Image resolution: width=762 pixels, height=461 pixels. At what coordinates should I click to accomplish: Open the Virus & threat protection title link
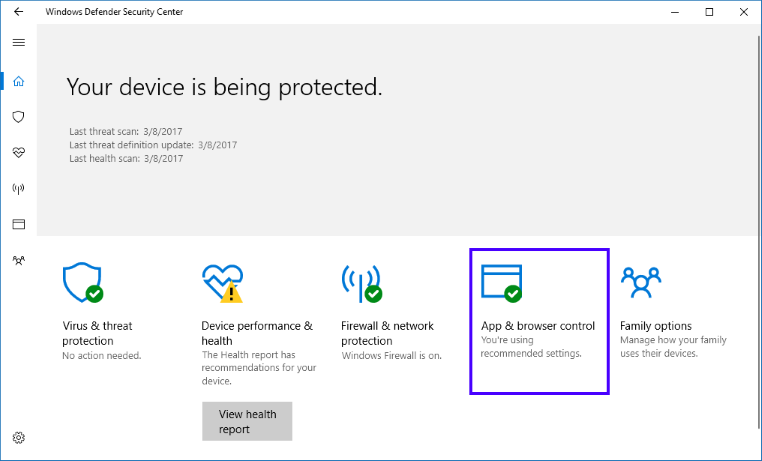[97, 333]
